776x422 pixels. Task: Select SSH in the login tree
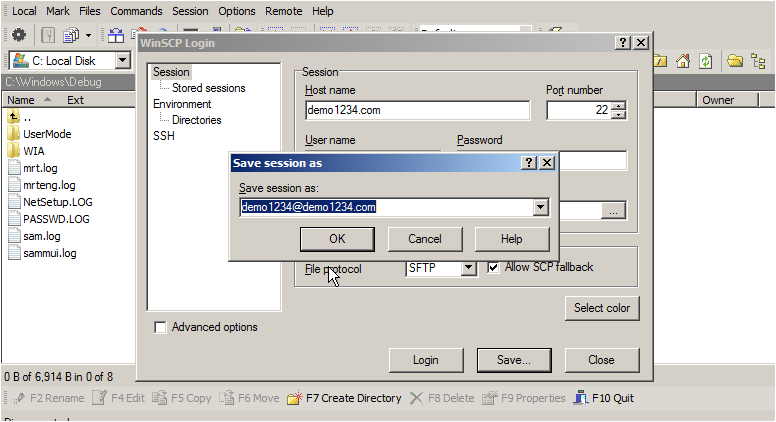(163, 136)
